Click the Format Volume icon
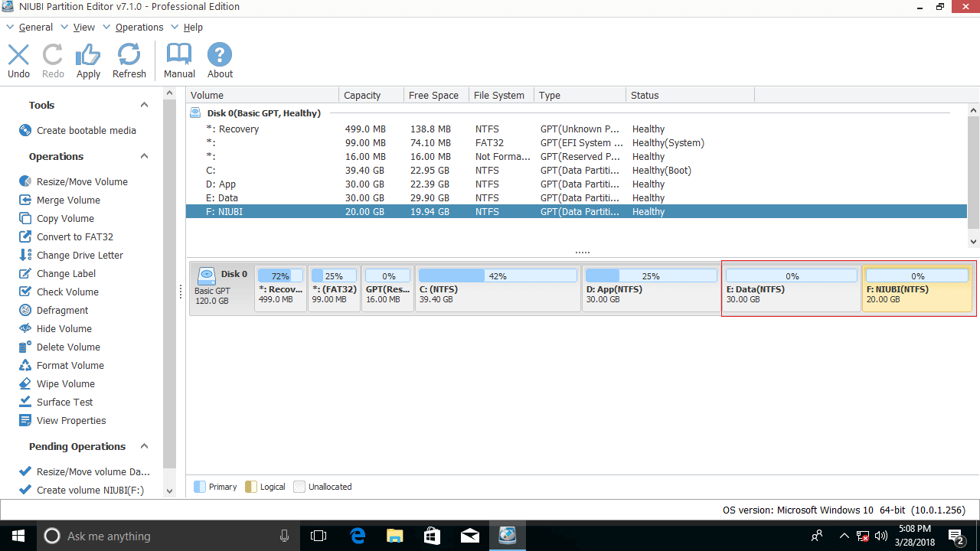Image resolution: width=980 pixels, height=551 pixels. (25, 365)
